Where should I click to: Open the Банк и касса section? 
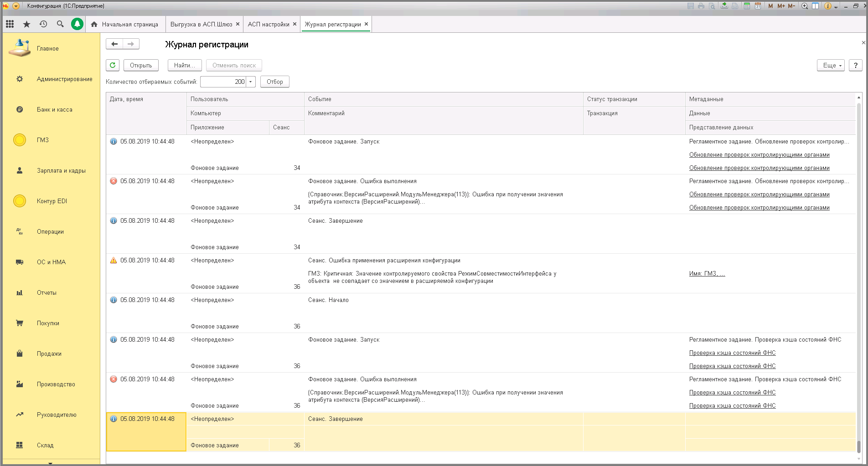[x=51, y=110]
